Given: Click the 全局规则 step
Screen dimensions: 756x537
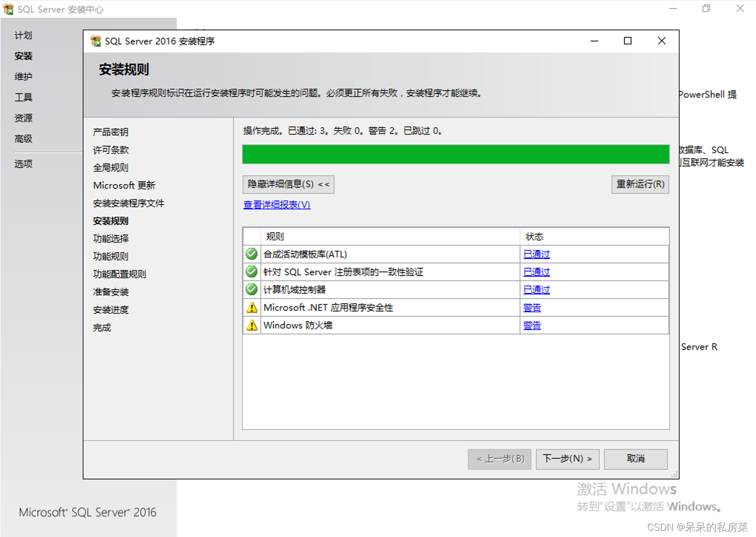Looking at the screenshot, I should [111, 167].
